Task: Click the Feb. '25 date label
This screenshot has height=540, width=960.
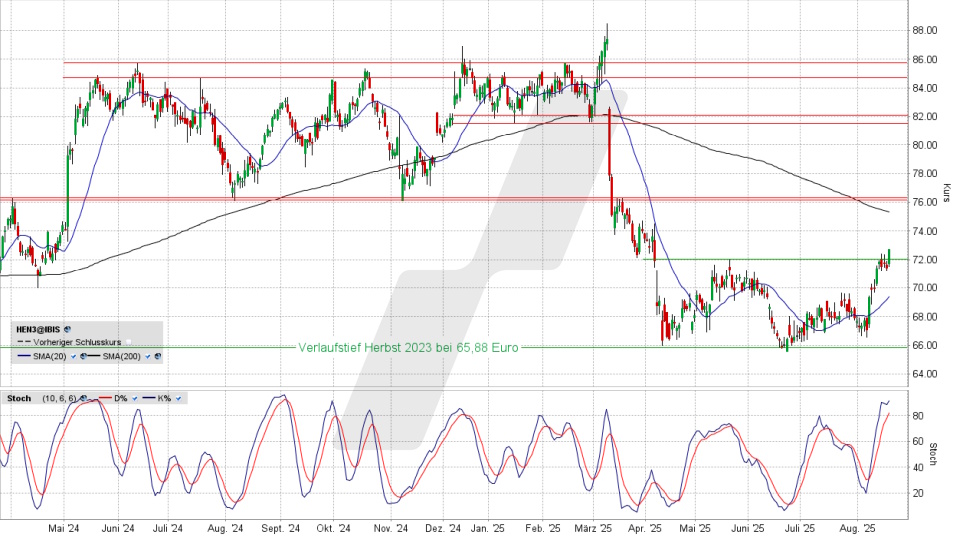Action: click(x=543, y=528)
